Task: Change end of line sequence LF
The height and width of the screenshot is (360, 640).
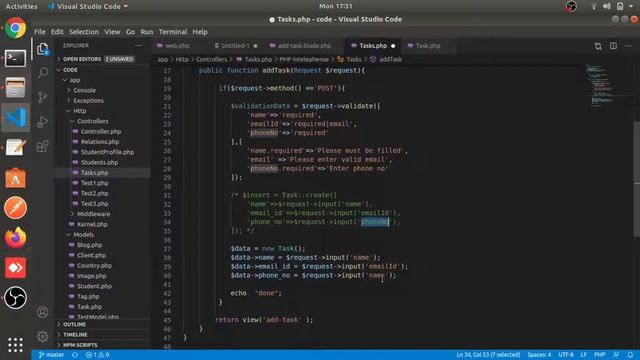Action: point(584,355)
